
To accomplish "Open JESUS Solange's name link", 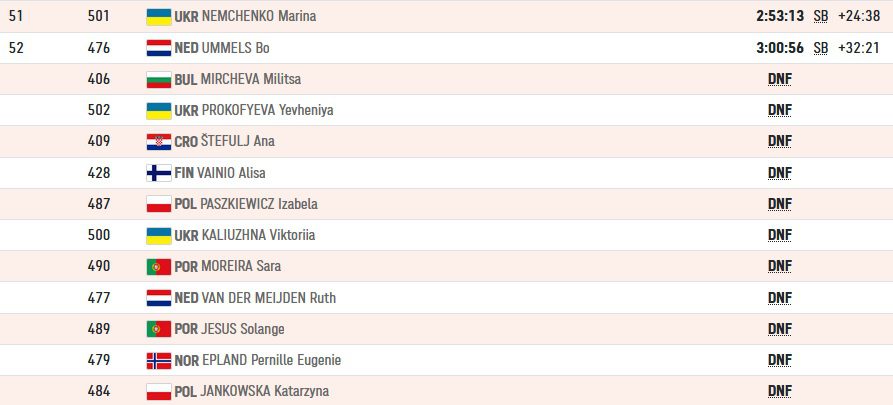I will pyautogui.click(x=243, y=329).
